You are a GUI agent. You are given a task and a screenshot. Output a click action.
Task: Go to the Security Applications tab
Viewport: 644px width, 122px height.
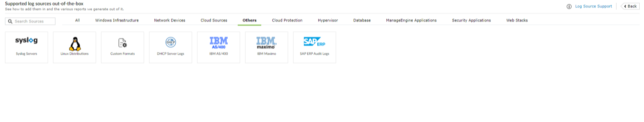click(x=471, y=20)
